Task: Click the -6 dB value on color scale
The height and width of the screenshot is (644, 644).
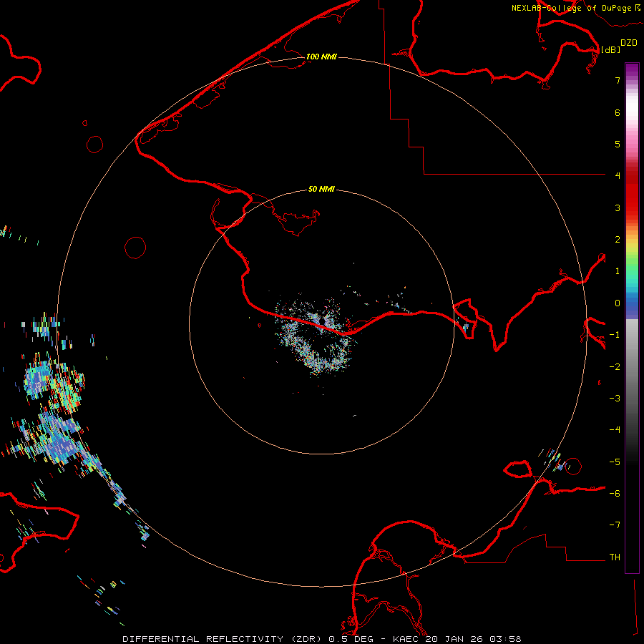Action: click(x=615, y=493)
